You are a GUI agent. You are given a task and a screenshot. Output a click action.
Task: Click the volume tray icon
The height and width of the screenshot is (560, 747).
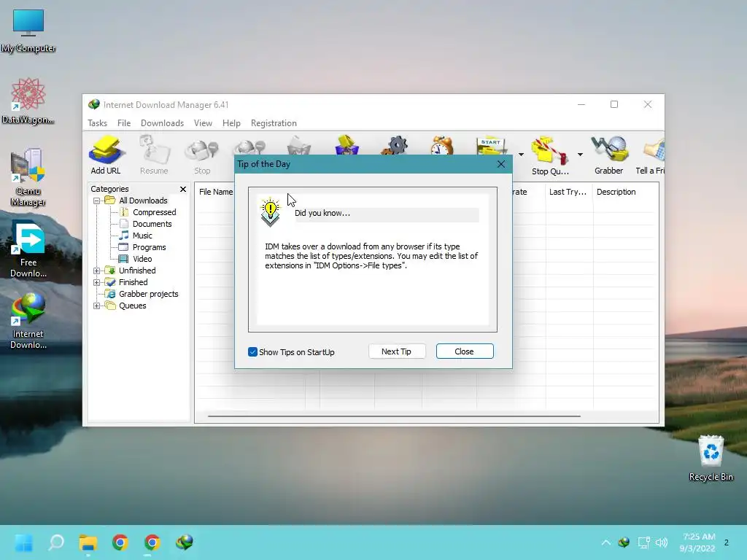coord(661,542)
